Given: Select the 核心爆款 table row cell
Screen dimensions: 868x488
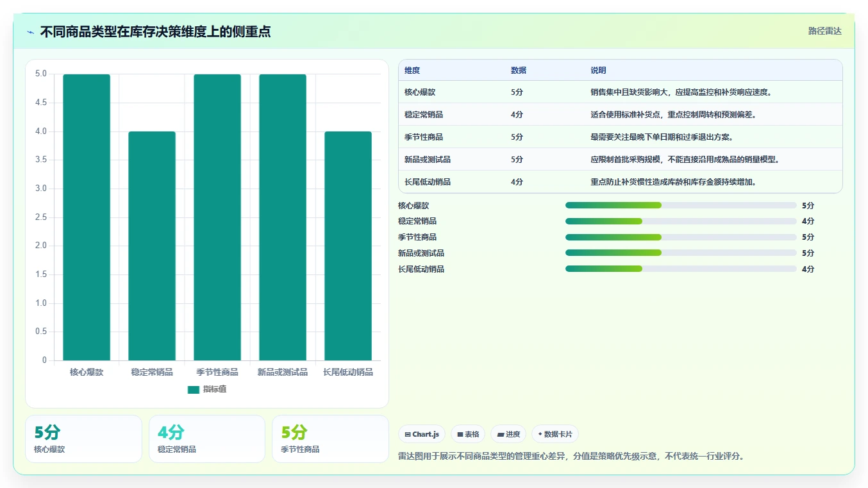Looking at the screenshot, I should coord(420,92).
